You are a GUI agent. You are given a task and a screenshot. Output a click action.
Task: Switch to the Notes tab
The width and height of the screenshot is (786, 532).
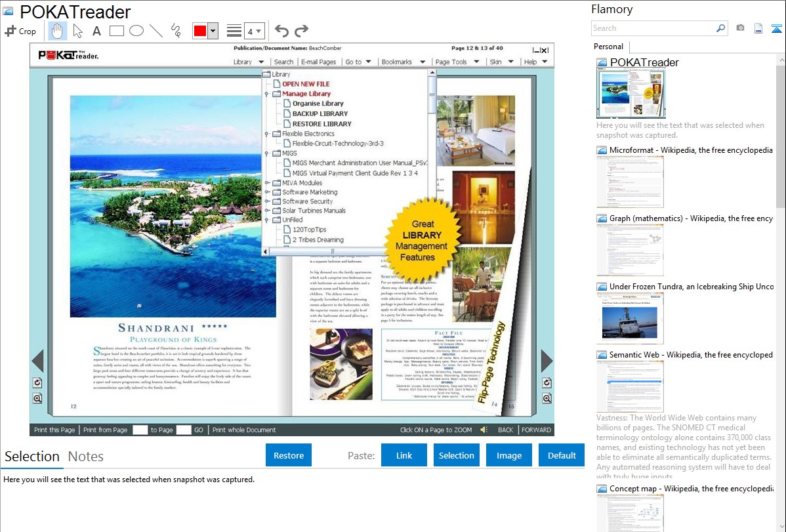tap(86, 457)
